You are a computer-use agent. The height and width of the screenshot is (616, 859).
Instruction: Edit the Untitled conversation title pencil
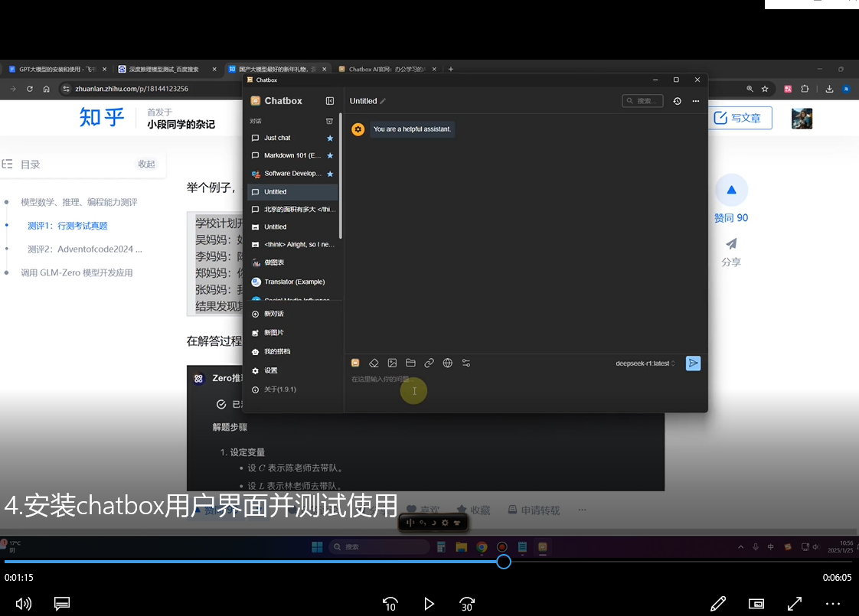pos(383,101)
